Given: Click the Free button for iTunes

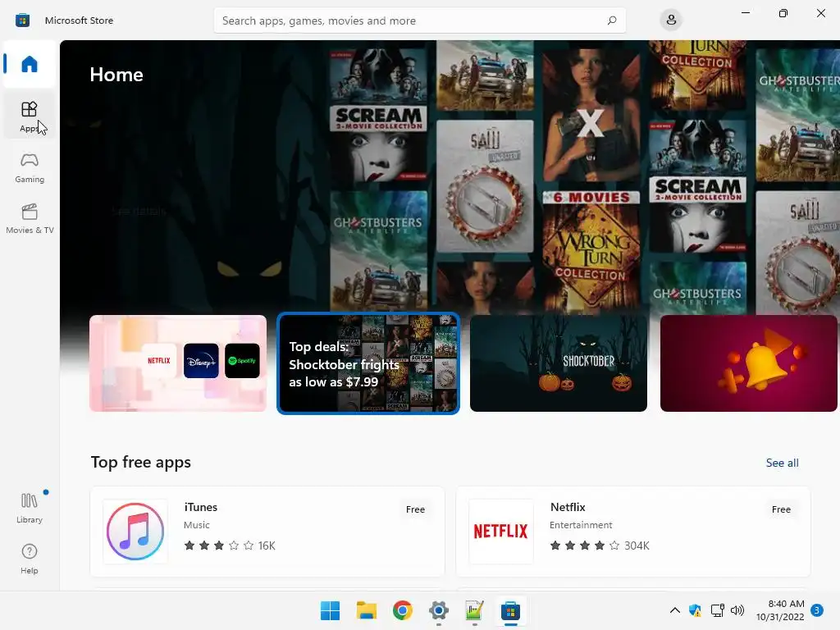Looking at the screenshot, I should [x=415, y=509].
